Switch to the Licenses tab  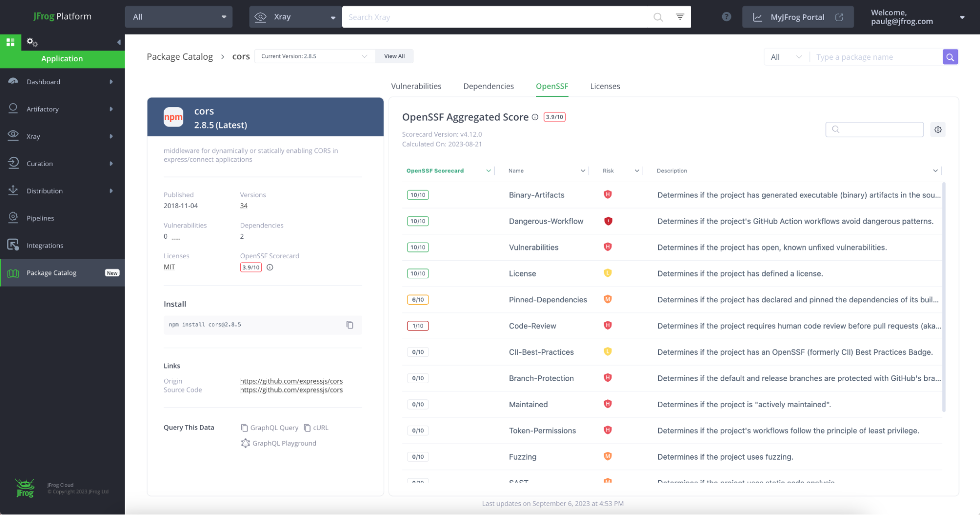604,86
